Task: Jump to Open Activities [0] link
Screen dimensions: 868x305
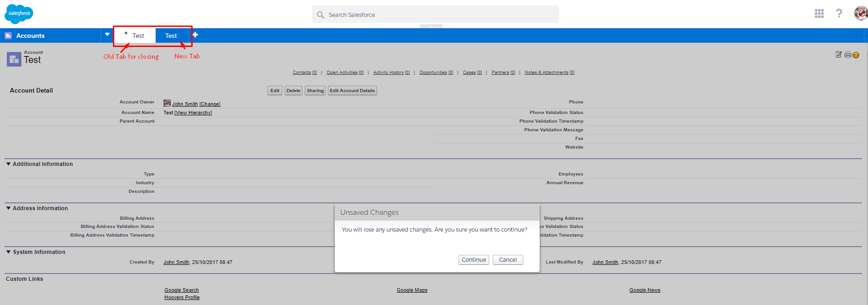Action: pyautogui.click(x=345, y=72)
